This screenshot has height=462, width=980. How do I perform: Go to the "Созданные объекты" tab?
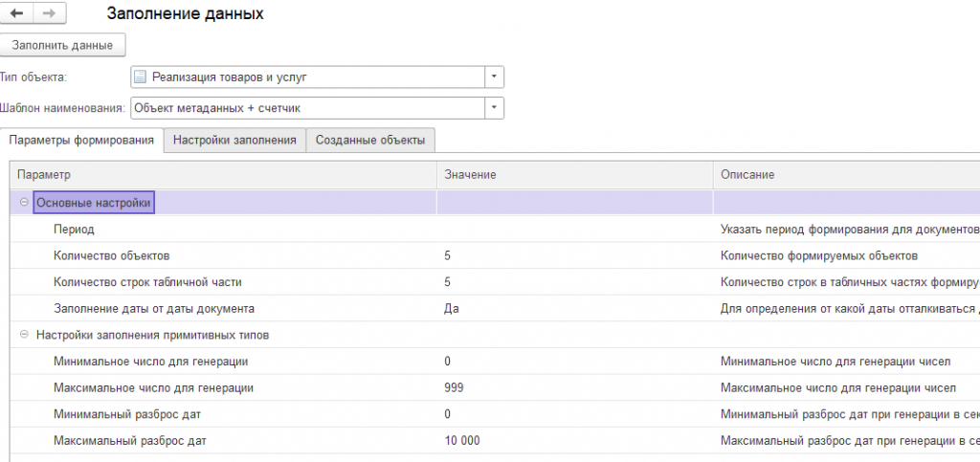[370, 141]
